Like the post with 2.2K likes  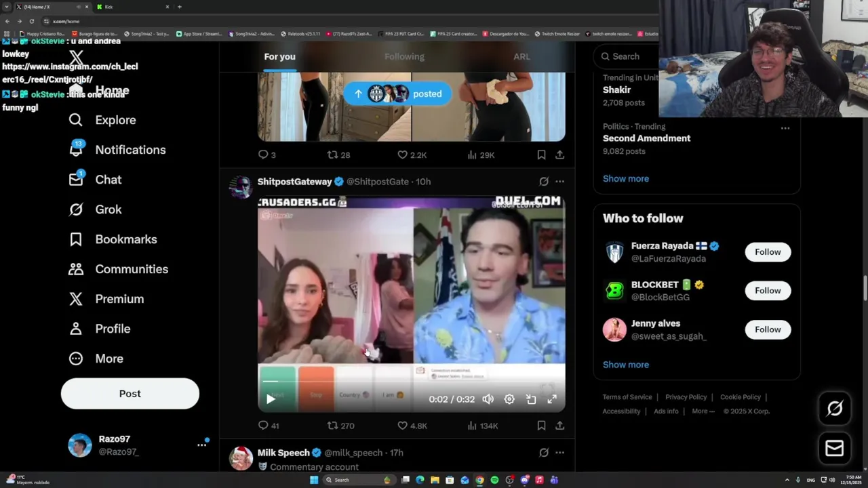pos(412,155)
